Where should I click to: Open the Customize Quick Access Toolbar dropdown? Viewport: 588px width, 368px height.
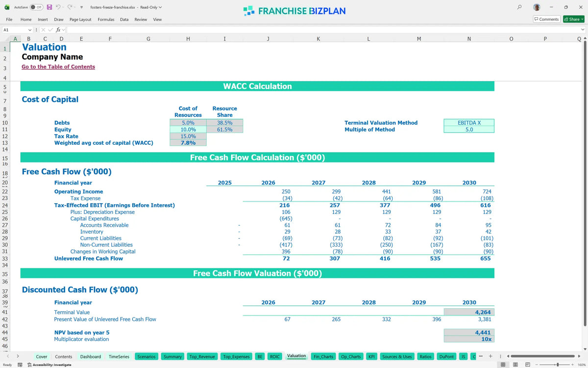pyautogui.click(x=81, y=7)
